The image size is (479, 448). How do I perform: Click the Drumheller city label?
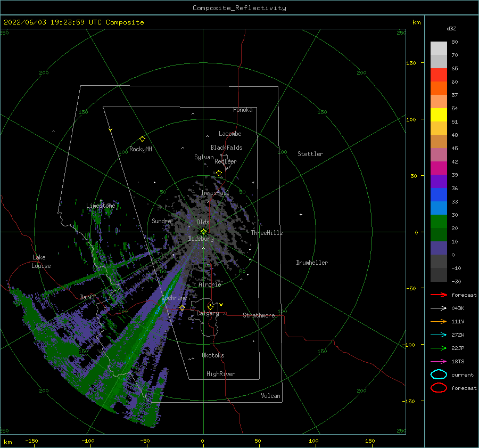coord(312,263)
